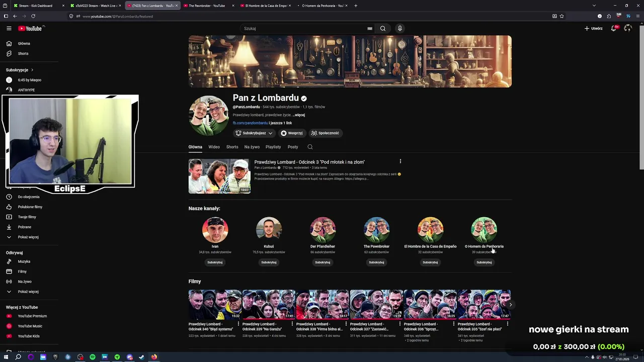
Task: Expand Pokaż więcej under Na żywo
Action: click(x=29, y=292)
